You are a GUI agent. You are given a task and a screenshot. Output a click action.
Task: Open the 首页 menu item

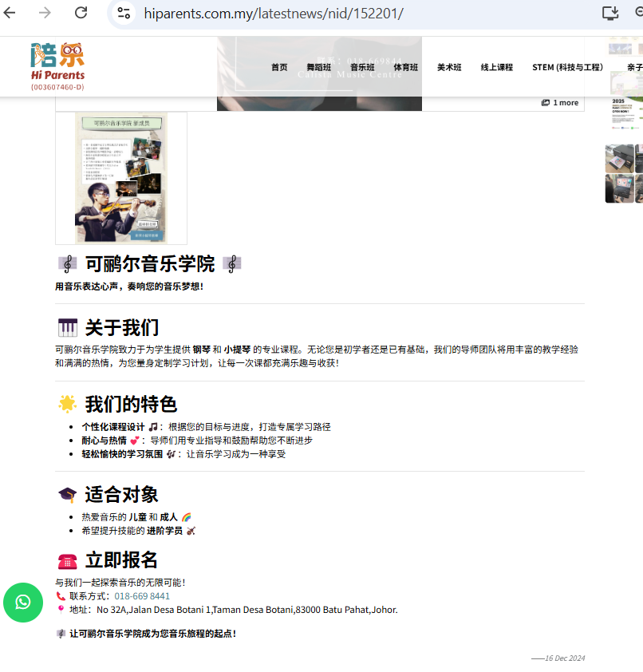279,67
